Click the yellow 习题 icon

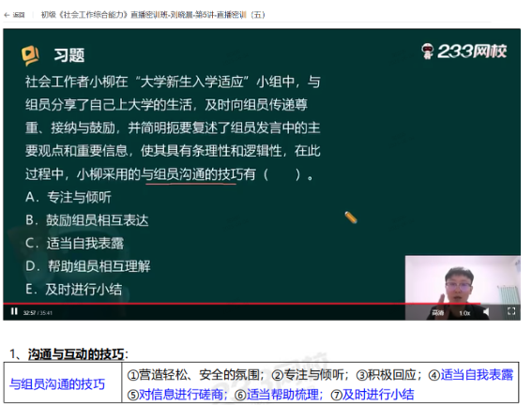pyautogui.click(x=30, y=55)
